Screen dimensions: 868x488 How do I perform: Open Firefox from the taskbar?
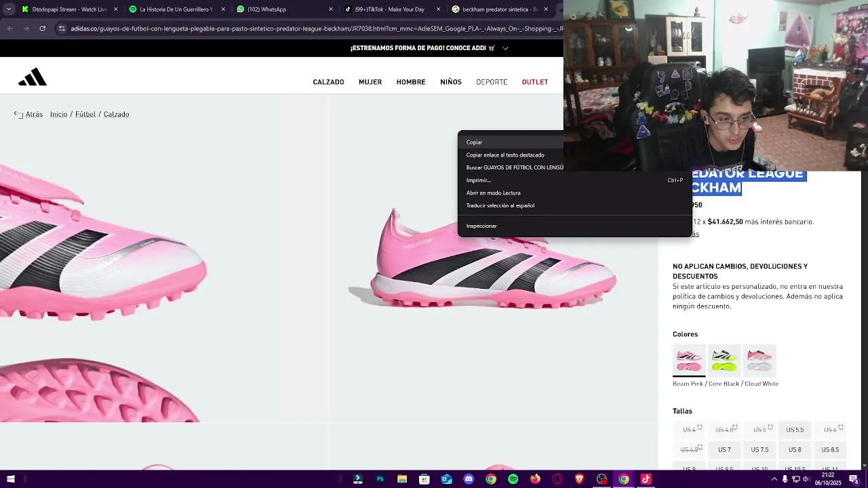(535, 479)
